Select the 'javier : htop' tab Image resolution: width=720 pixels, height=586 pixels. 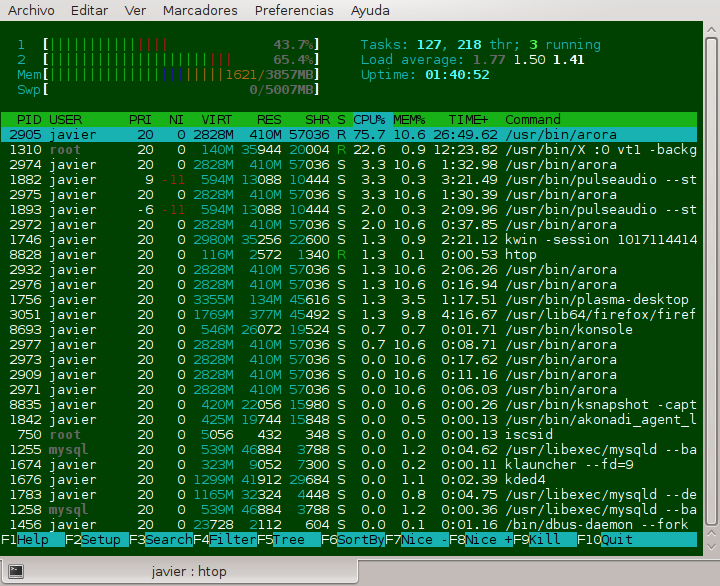click(179, 571)
